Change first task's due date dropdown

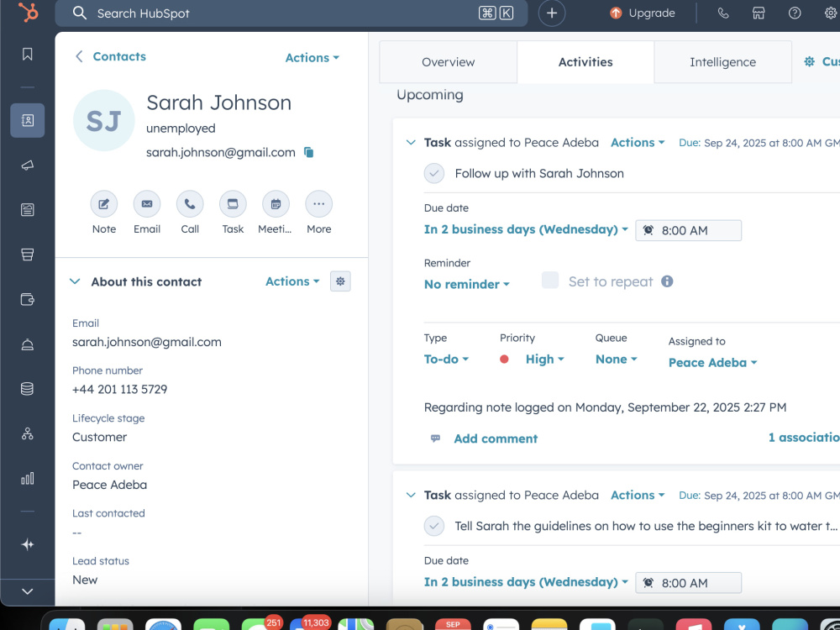point(526,229)
